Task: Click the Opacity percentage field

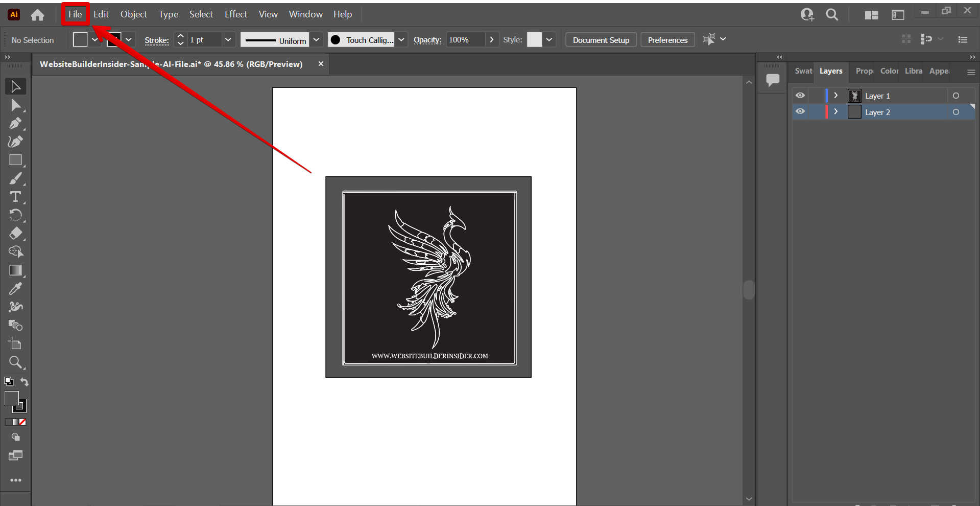Action: point(465,40)
